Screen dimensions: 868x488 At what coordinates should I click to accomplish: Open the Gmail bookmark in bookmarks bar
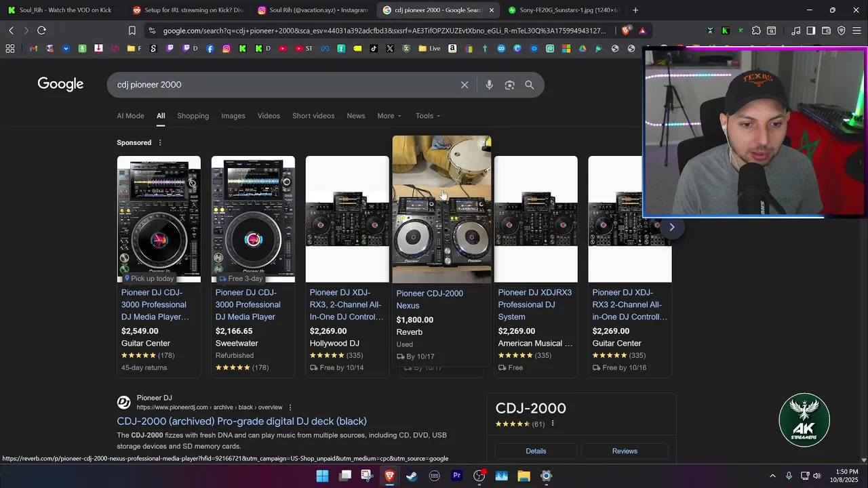point(33,48)
